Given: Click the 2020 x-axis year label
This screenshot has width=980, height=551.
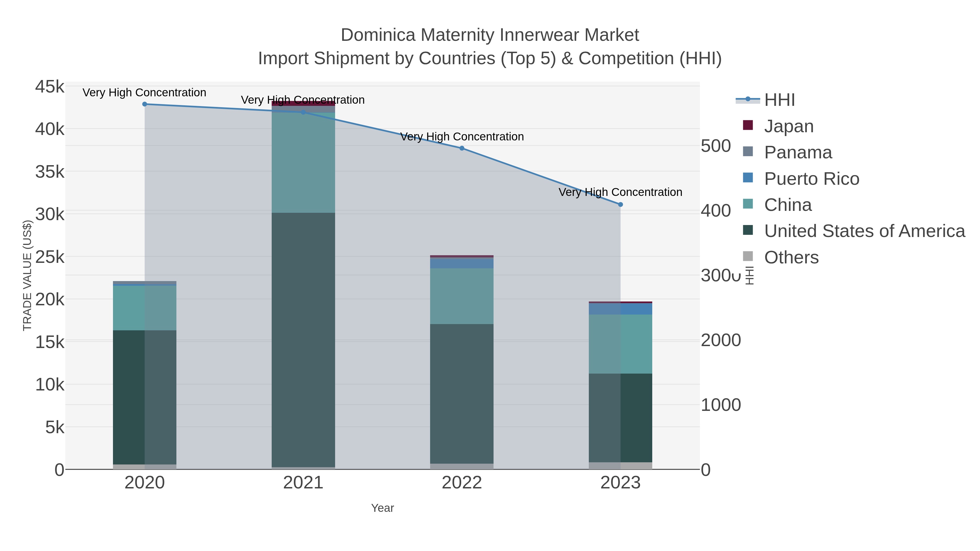Looking at the screenshot, I should click(x=145, y=483).
